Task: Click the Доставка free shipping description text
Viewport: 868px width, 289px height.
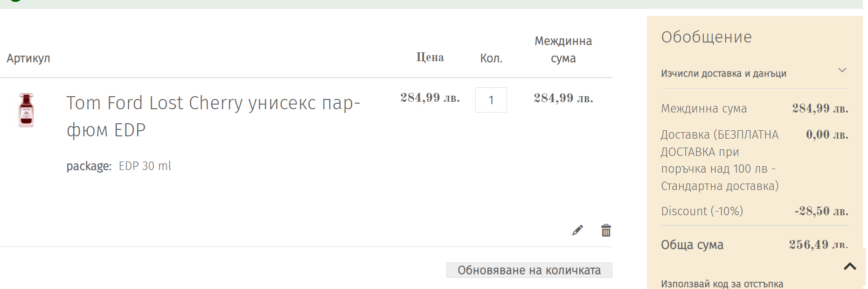Action: pyautogui.click(x=719, y=160)
